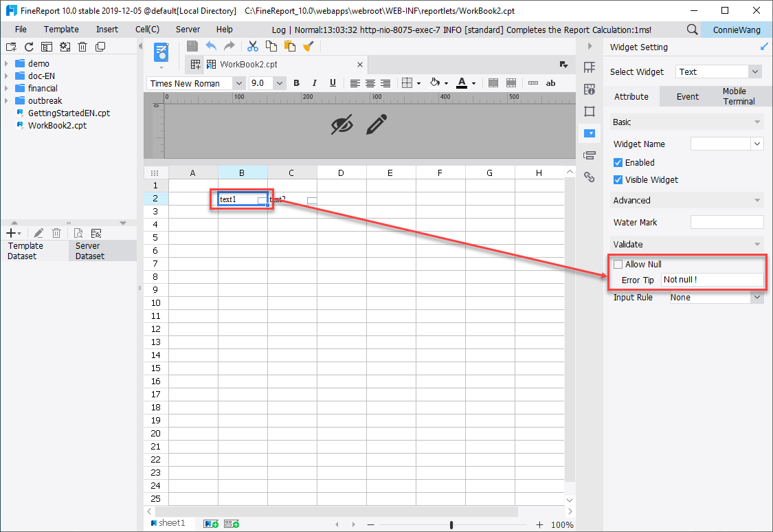
Task: Uncheck the Allow Null checkbox
Action: tap(618, 263)
